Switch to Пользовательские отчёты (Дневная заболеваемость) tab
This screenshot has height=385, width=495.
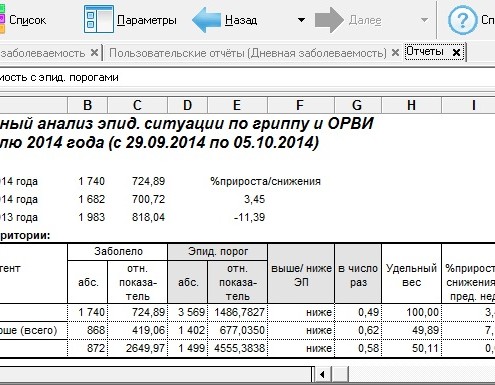point(248,53)
